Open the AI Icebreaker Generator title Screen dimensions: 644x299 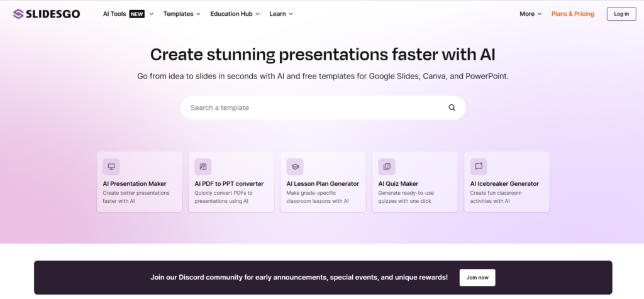(x=504, y=184)
